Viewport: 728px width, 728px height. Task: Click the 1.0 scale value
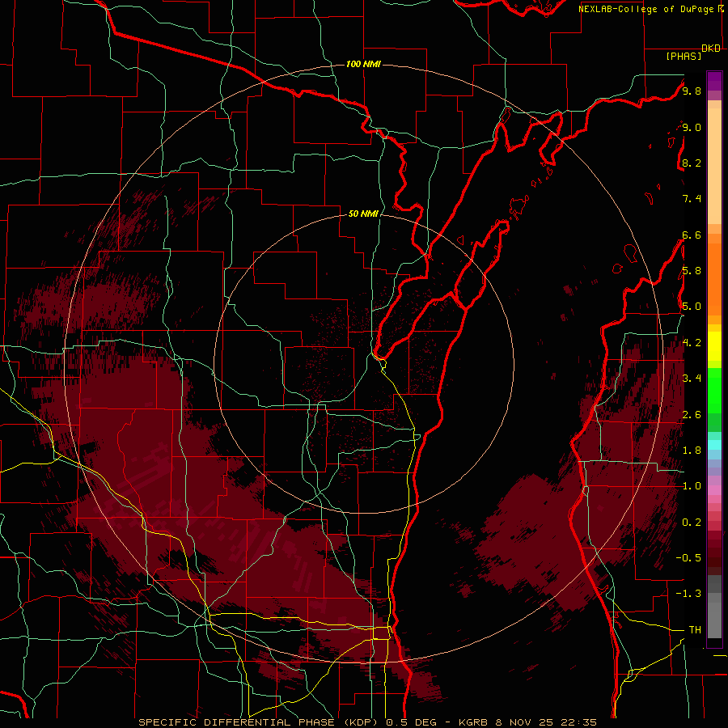692,486
